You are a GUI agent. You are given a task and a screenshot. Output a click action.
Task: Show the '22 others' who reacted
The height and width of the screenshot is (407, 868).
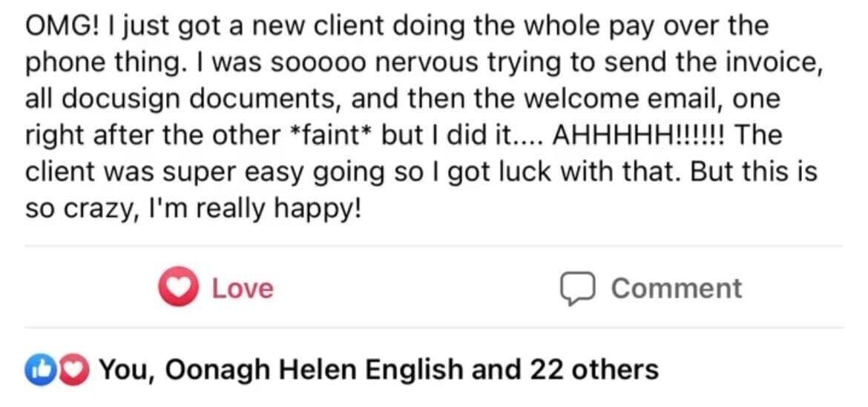click(x=594, y=369)
